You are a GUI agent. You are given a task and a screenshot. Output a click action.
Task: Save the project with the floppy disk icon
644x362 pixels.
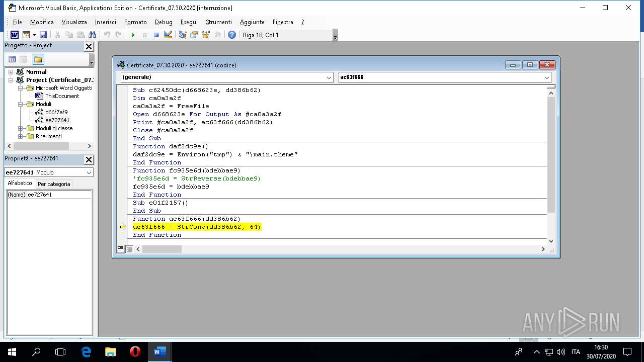tap(43, 35)
